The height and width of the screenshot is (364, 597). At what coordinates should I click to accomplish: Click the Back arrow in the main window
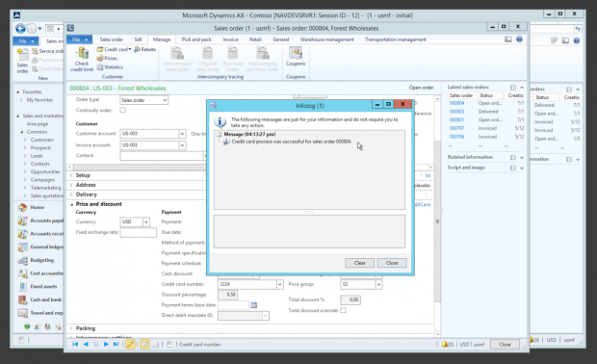tap(20, 29)
